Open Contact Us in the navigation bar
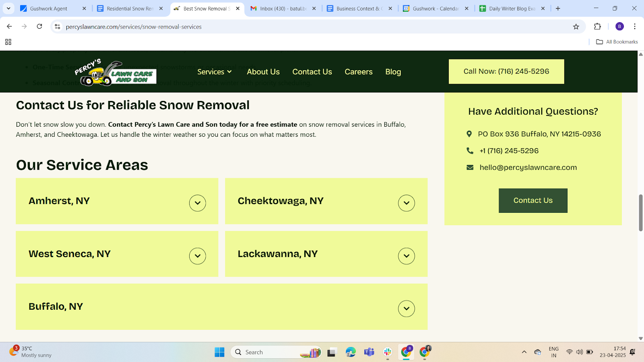The image size is (644, 362). click(312, 72)
